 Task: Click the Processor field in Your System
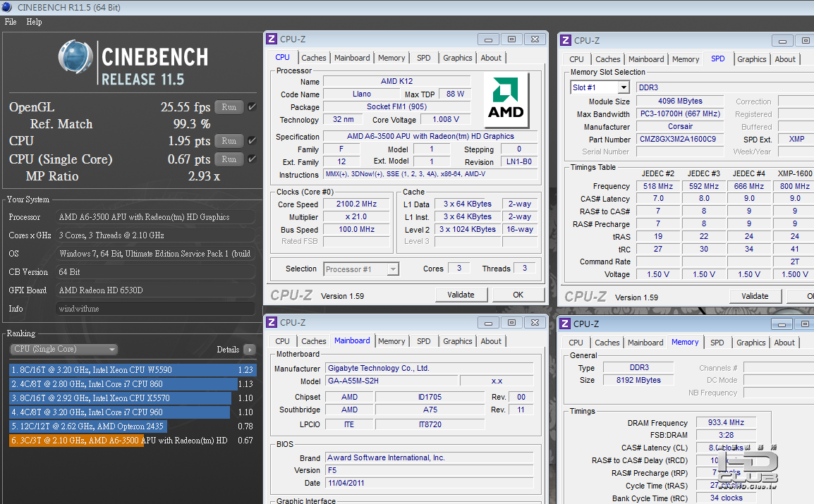[155, 216]
